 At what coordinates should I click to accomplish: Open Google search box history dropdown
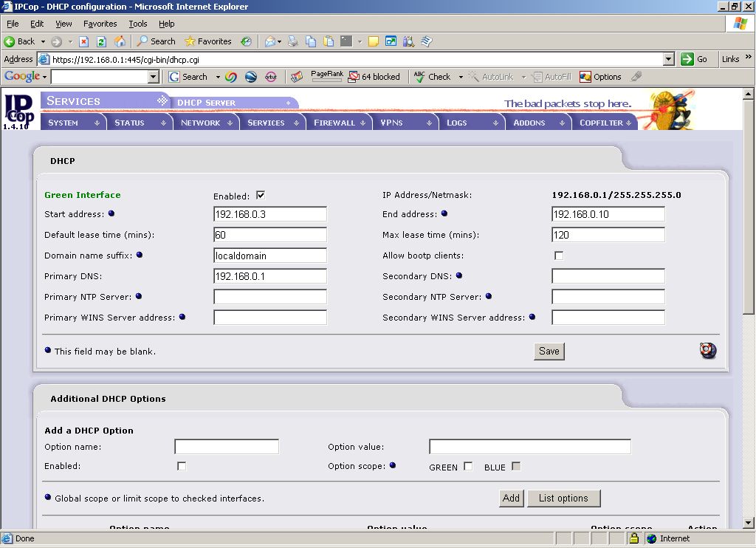[x=154, y=77]
